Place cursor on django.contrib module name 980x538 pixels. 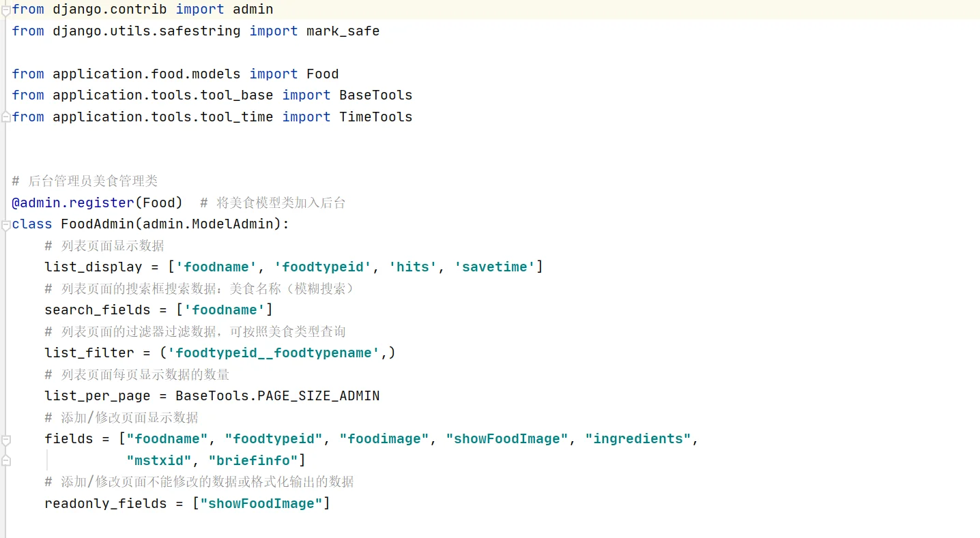coord(110,9)
